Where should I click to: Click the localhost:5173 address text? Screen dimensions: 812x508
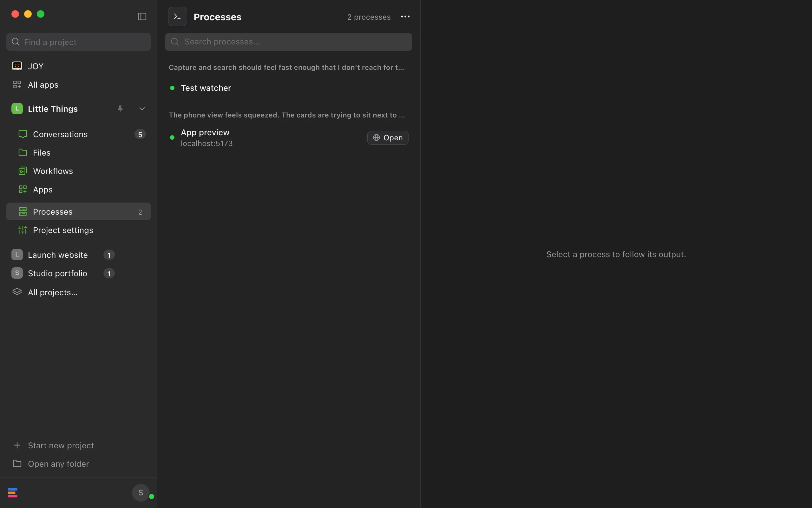pos(207,144)
